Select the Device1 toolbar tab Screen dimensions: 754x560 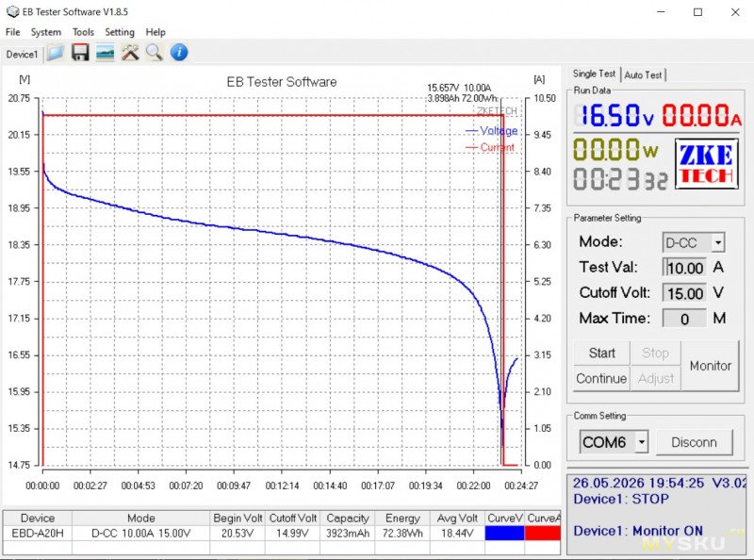click(x=22, y=54)
